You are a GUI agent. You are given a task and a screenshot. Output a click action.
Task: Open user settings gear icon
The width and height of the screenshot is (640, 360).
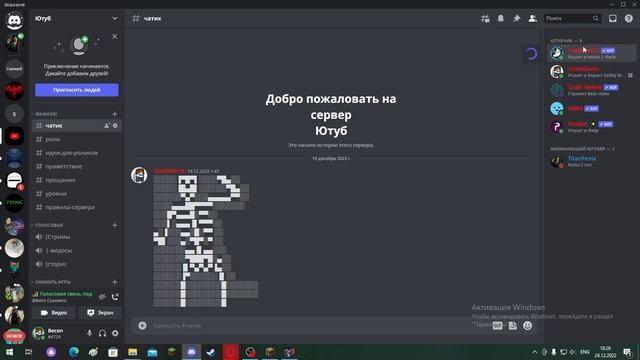116,333
